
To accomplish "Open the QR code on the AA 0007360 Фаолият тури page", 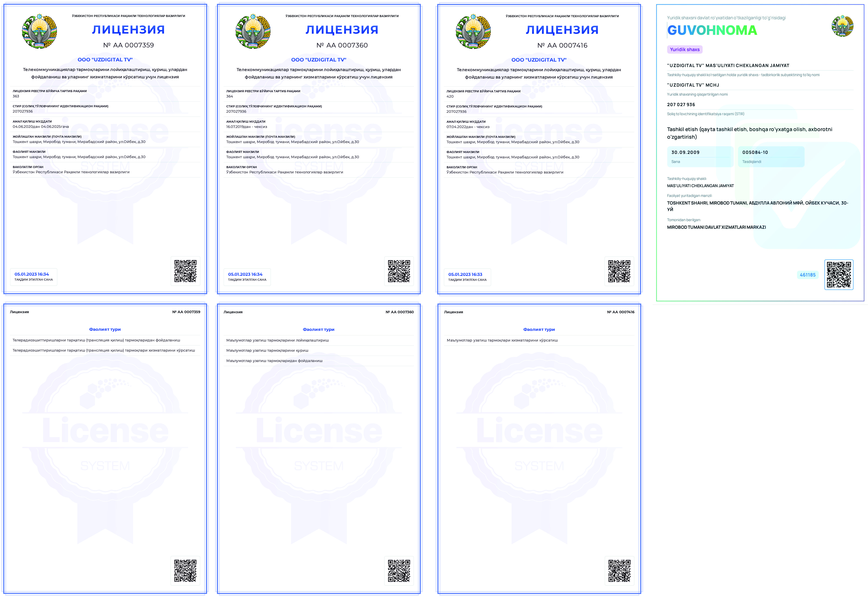I will click(399, 571).
